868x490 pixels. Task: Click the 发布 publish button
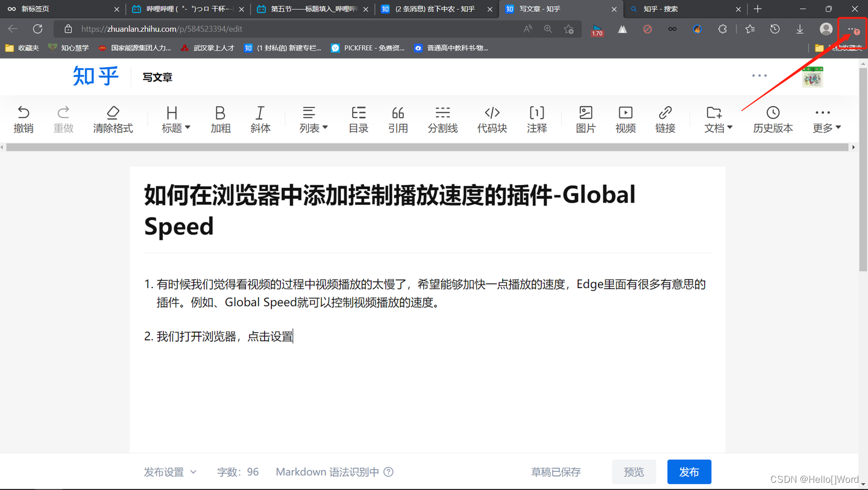point(689,472)
